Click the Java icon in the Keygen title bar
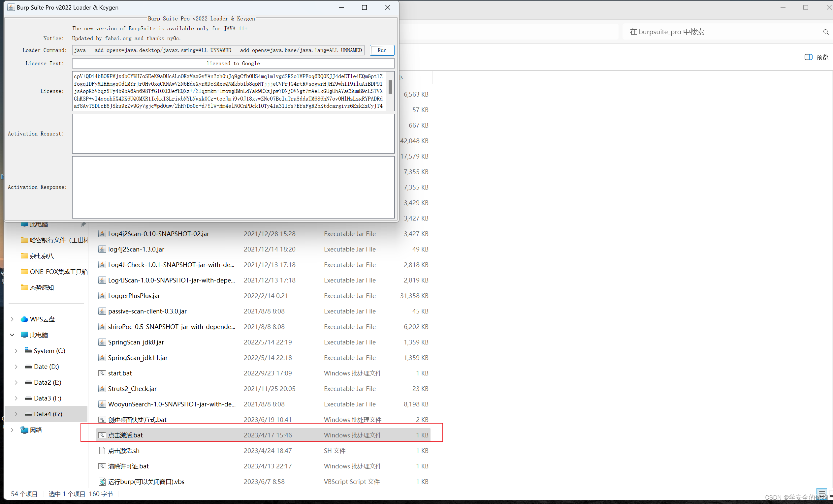Screen dimensions: 833x504 [x=11, y=7]
